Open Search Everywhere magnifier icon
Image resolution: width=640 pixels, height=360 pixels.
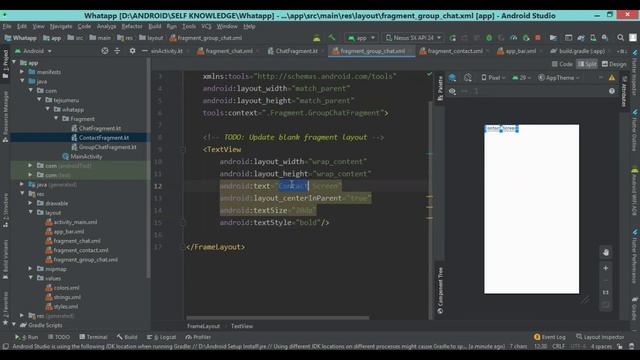[x=620, y=38]
